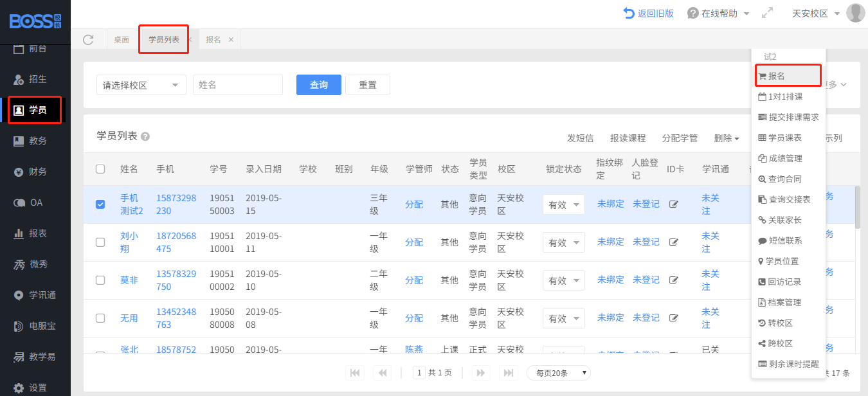Select 提交排课需求 in the context menu

click(x=788, y=117)
